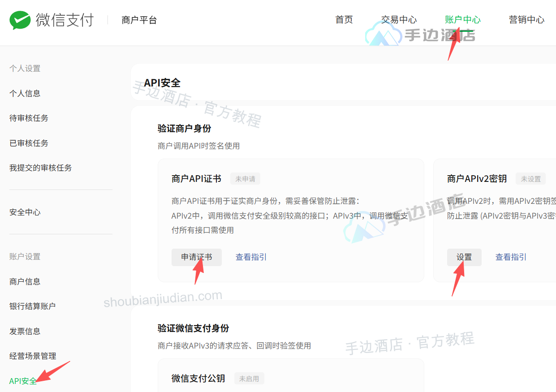This screenshot has height=392, width=556.
Task: Open 个人信息 in the sidebar
Action: tap(25, 93)
